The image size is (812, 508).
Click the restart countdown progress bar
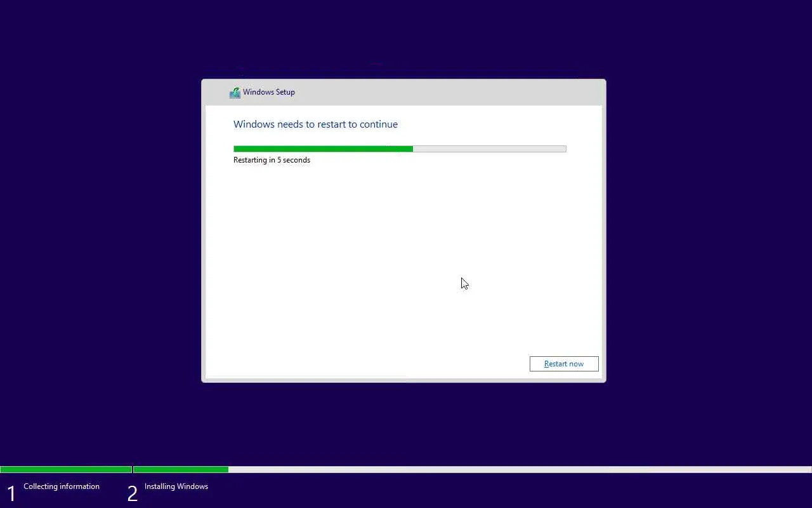[x=400, y=149]
